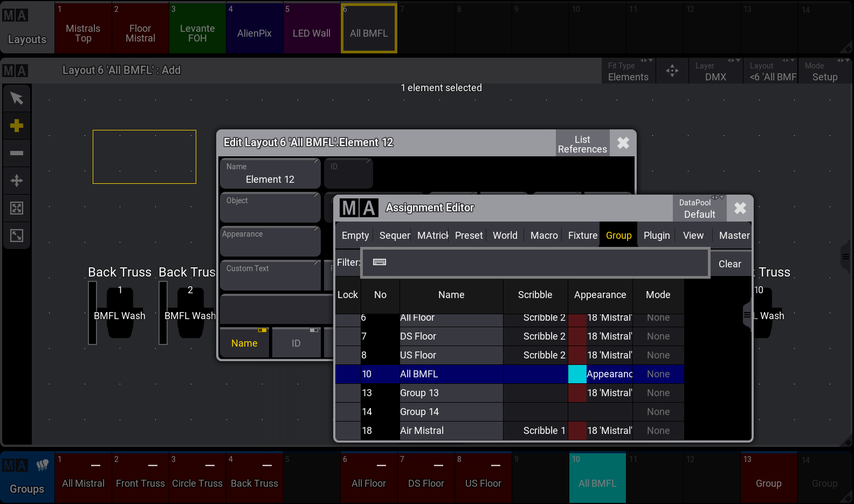This screenshot has height=504, width=854.
Task: Click dark red swatch in Air Mistral row
Action: pyautogui.click(x=577, y=431)
